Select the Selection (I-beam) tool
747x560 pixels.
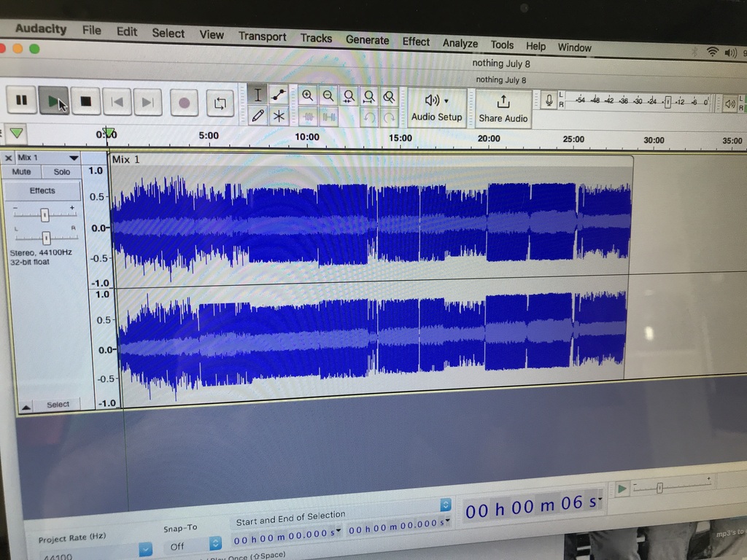click(x=258, y=95)
